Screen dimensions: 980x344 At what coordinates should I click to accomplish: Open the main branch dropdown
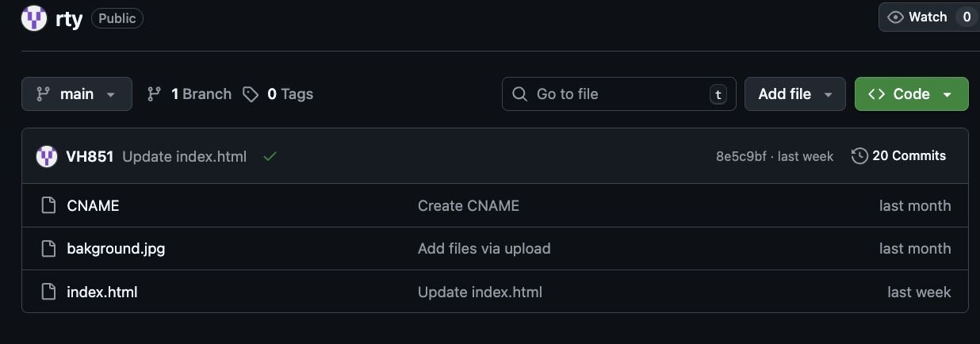click(x=77, y=94)
